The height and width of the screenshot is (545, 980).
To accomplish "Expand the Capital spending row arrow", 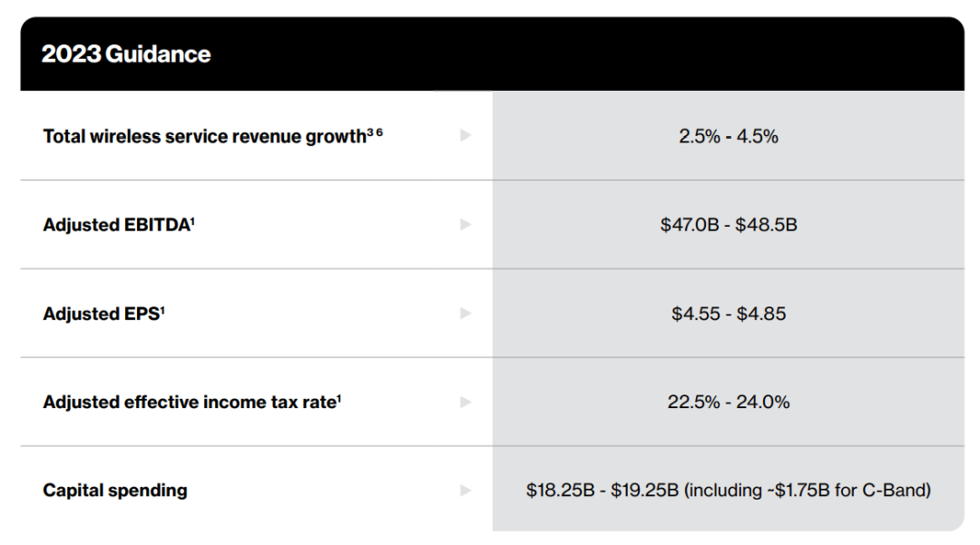I will click(465, 491).
